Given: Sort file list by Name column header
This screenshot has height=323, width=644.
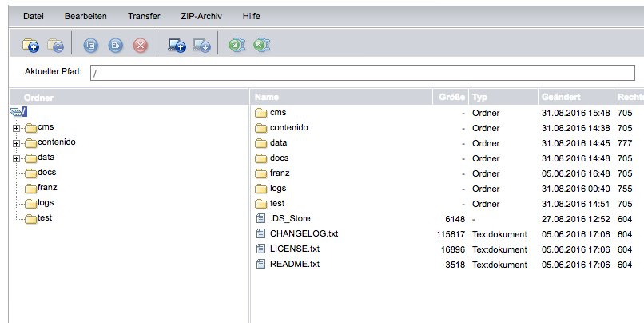Looking at the screenshot, I should tap(267, 97).
